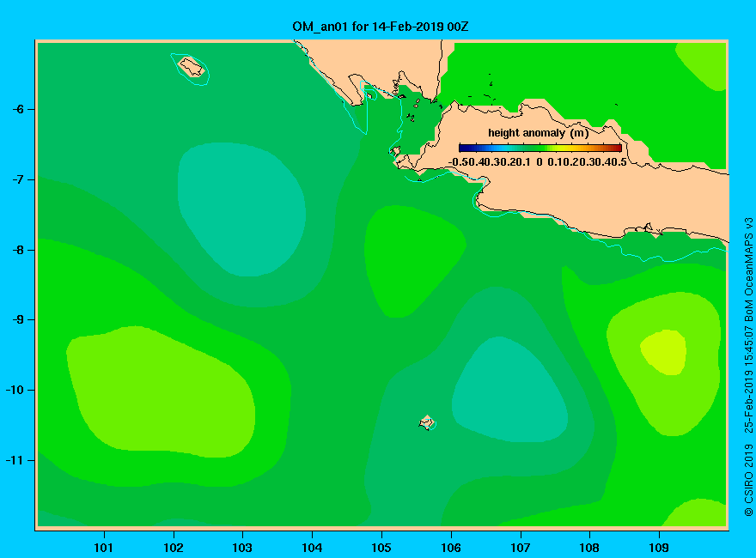
Task: Click the teal low region near 106.8E, 10.2S
Action: [509, 391]
